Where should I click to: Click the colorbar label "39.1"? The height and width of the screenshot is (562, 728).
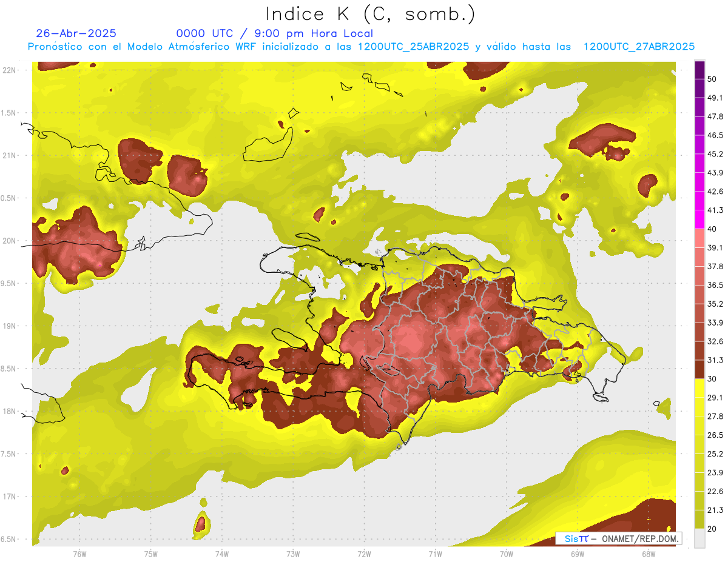click(715, 247)
